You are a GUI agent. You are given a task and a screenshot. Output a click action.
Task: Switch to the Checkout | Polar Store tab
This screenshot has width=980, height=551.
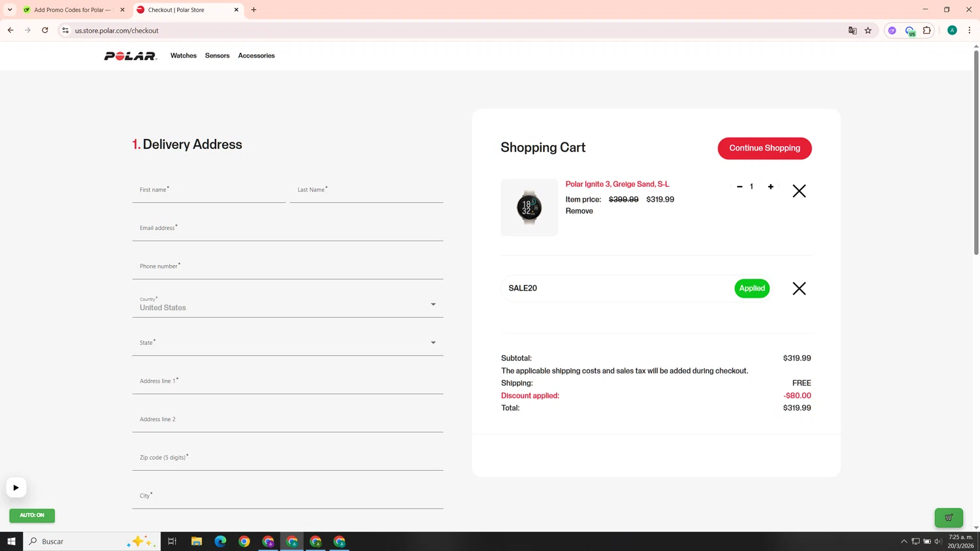188,10
